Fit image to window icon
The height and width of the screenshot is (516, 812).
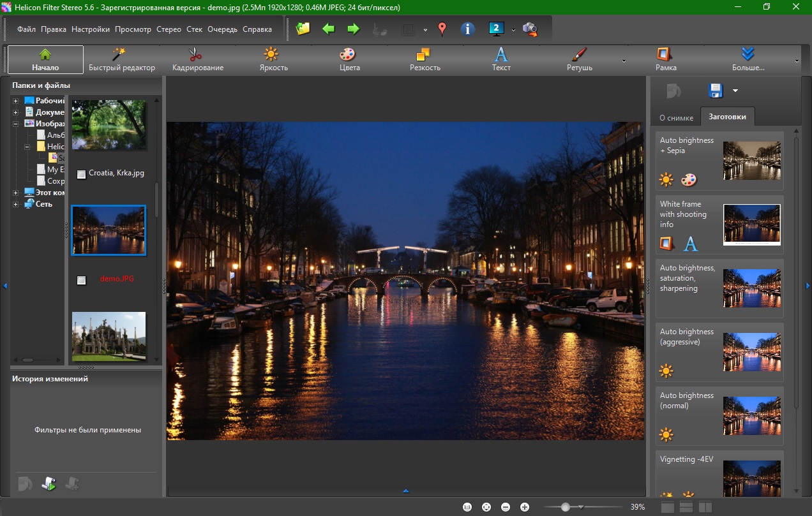point(486,507)
